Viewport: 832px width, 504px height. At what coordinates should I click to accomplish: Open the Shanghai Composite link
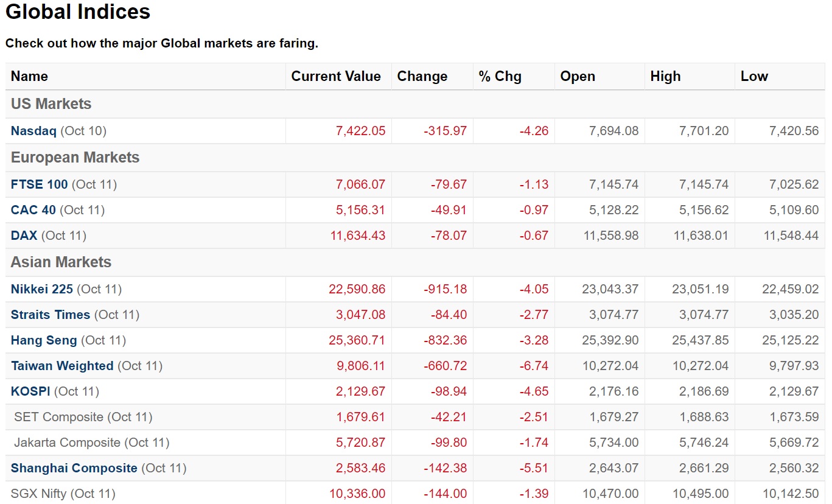[74, 468]
